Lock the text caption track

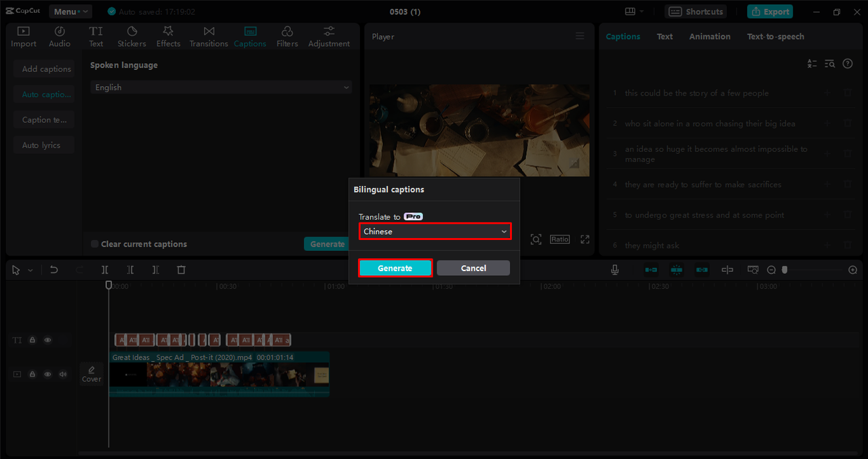32,340
